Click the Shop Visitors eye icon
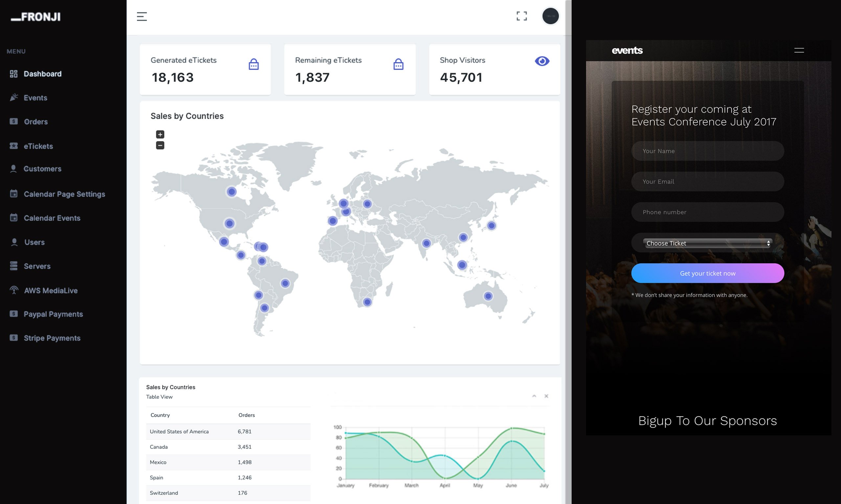Image resolution: width=841 pixels, height=504 pixels. [x=542, y=61]
